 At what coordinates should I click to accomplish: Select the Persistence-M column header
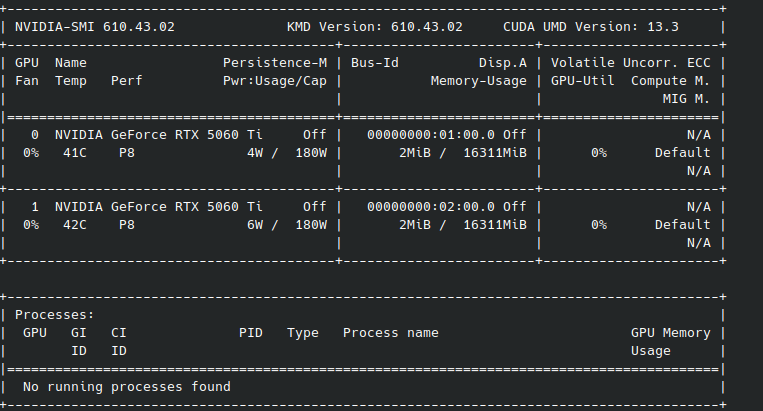coord(275,63)
